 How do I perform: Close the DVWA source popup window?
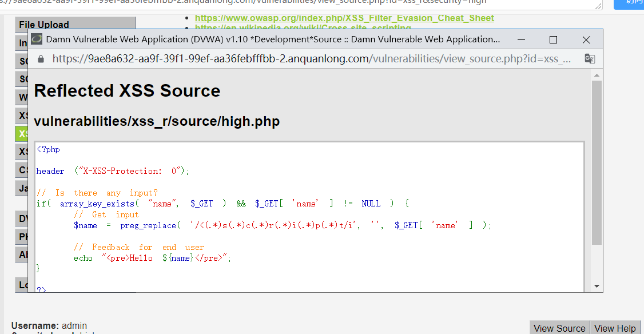(x=586, y=39)
